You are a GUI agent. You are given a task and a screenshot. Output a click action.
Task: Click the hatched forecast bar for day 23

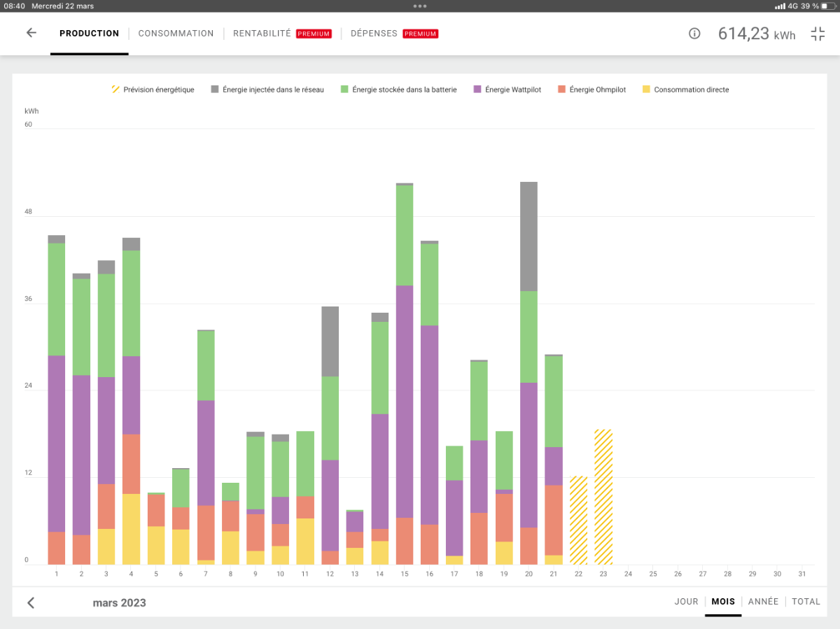pos(603,497)
